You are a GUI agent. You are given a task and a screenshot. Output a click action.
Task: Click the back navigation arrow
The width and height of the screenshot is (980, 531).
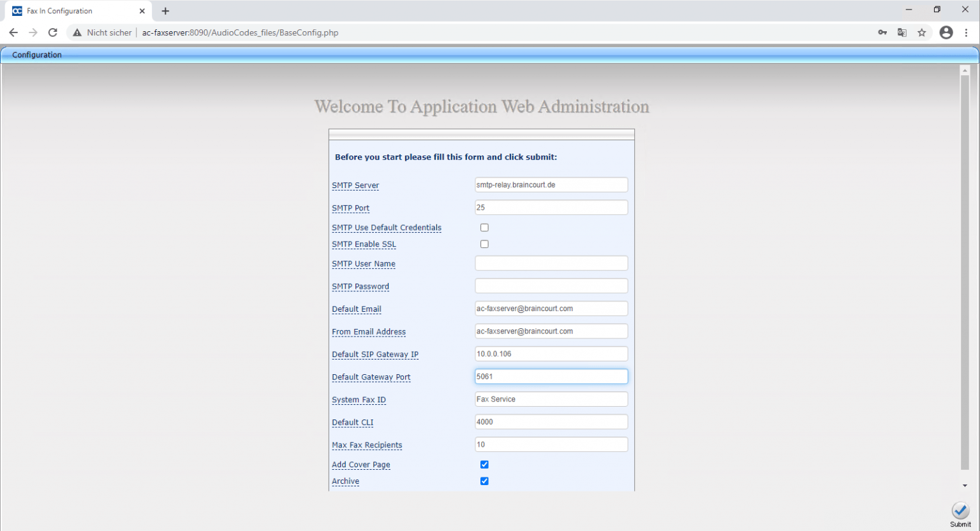(13, 32)
